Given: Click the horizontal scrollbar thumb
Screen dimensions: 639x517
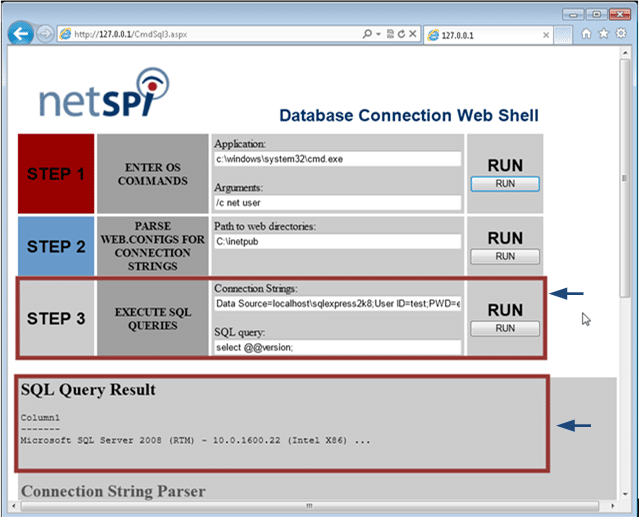Looking at the screenshot, I should (310, 506).
